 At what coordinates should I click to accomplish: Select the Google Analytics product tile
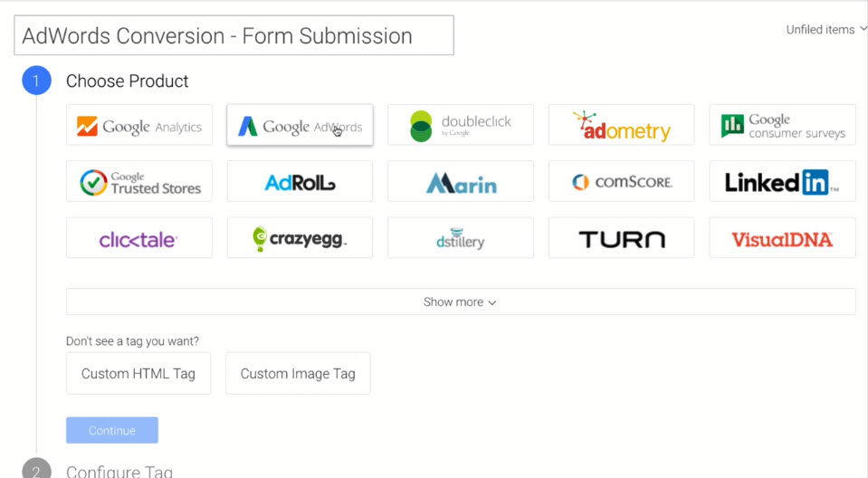(139, 125)
